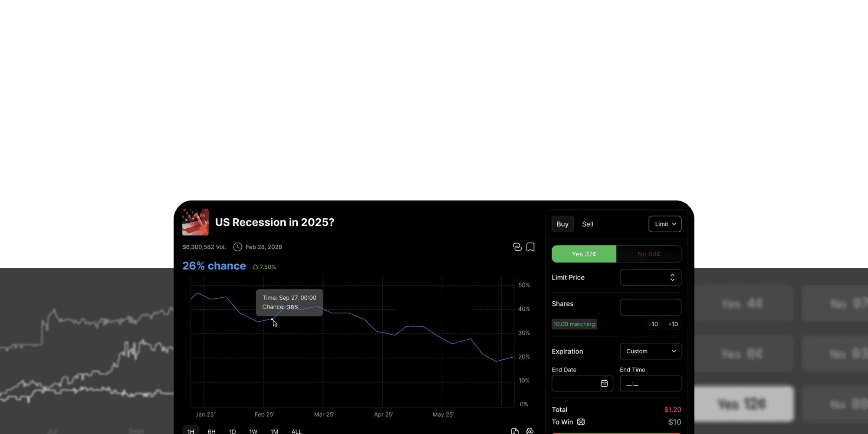Click the 7.50% change indicator
This screenshot has height=434, width=868.
click(264, 267)
